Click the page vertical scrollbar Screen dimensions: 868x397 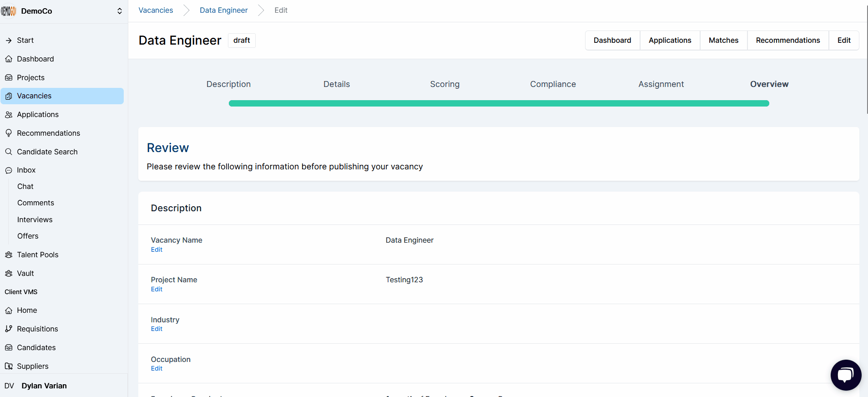click(867, 59)
